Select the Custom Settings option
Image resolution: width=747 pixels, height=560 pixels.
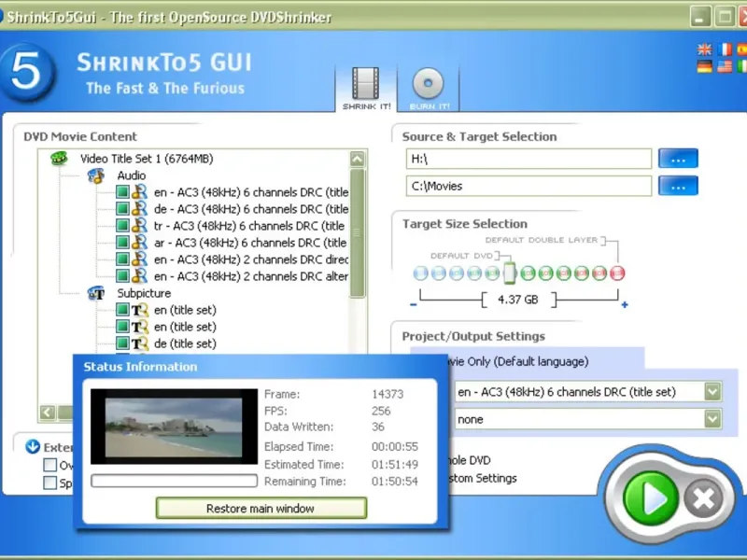point(483,478)
